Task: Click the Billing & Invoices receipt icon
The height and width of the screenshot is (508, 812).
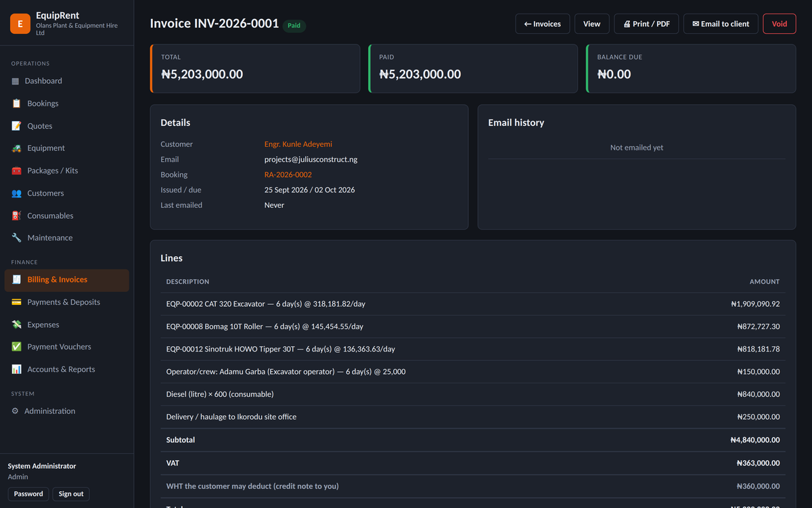Action: [x=16, y=280]
